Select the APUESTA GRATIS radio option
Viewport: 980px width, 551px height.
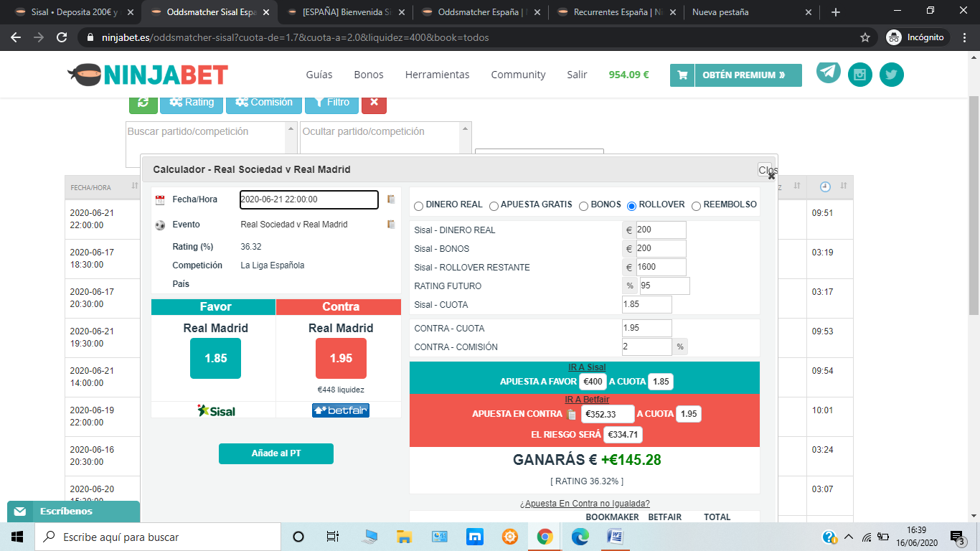[494, 205]
